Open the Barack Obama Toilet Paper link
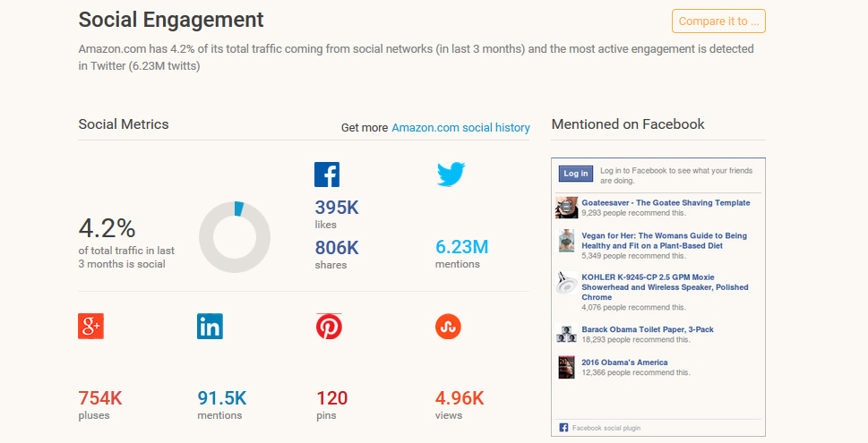 coord(648,329)
